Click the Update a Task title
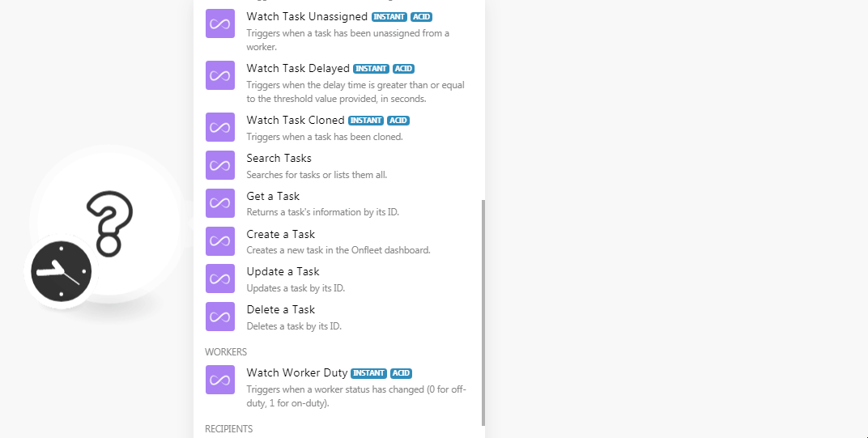868x438 pixels. coord(283,271)
